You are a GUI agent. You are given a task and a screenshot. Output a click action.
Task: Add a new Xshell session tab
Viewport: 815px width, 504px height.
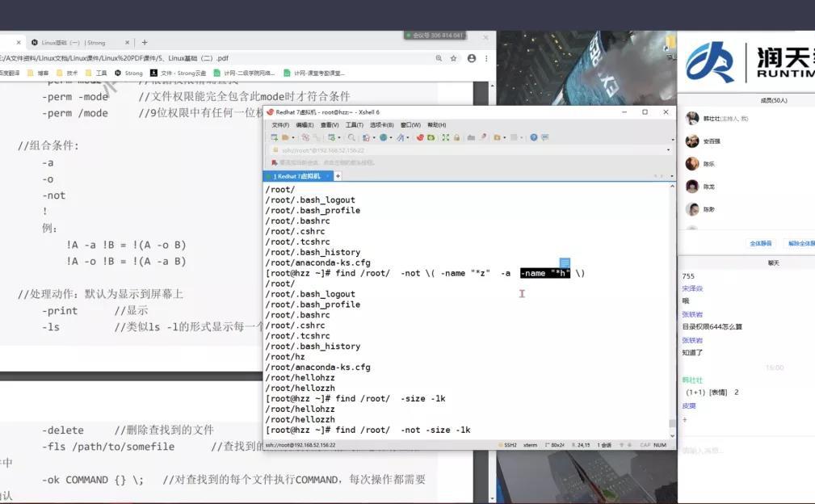(x=338, y=176)
